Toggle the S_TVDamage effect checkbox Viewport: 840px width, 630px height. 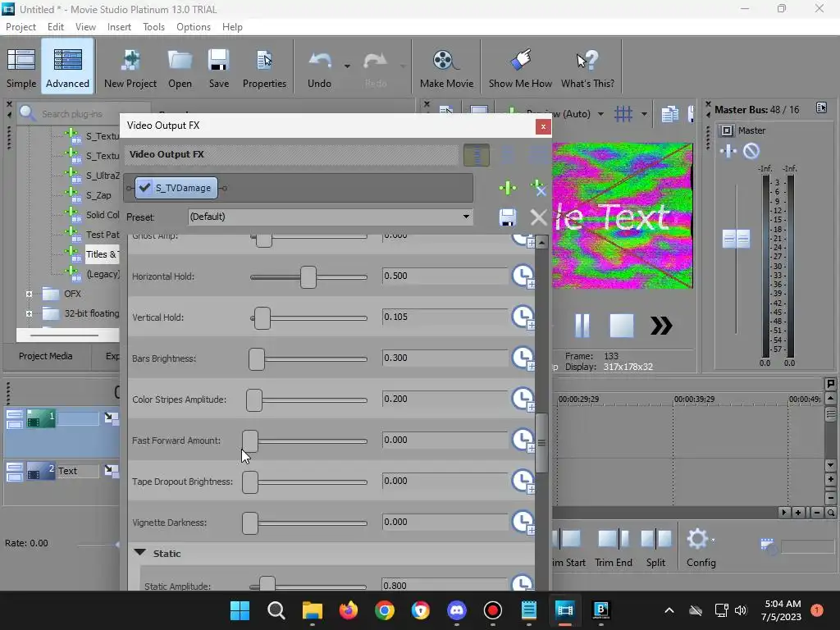coord(144,188)
